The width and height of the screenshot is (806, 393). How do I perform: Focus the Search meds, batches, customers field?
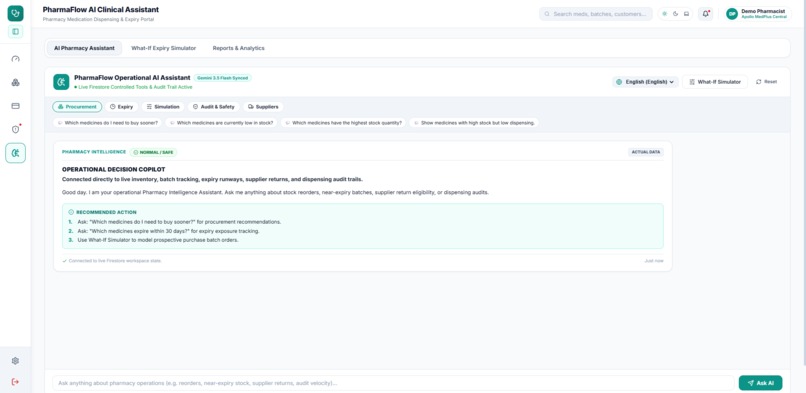coord(596,14)
